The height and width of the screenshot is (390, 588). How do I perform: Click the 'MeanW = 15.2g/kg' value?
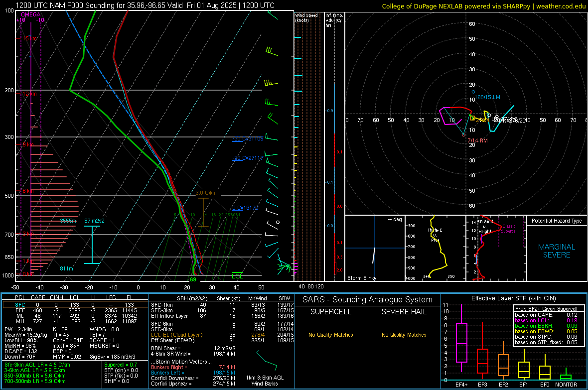[x=26, y=335]
